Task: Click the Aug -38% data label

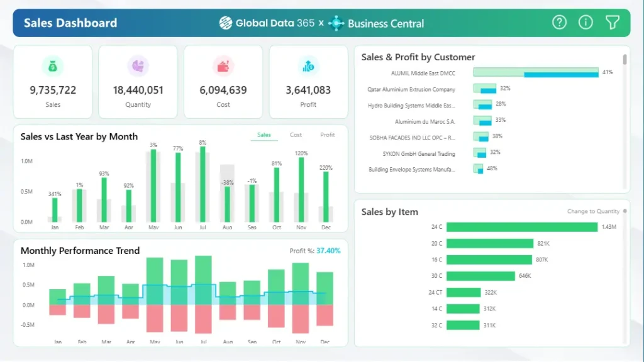Action: click(227, 183)
